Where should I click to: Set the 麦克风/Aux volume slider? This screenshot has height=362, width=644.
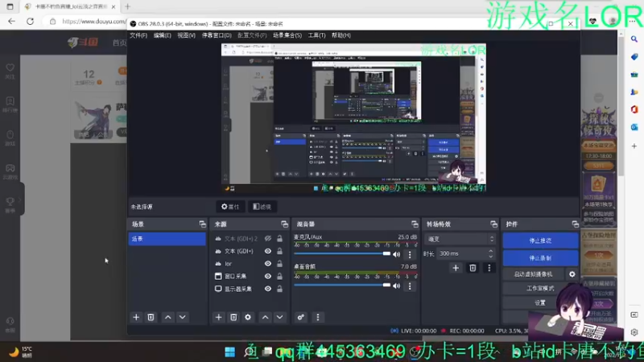click(342, 253)
